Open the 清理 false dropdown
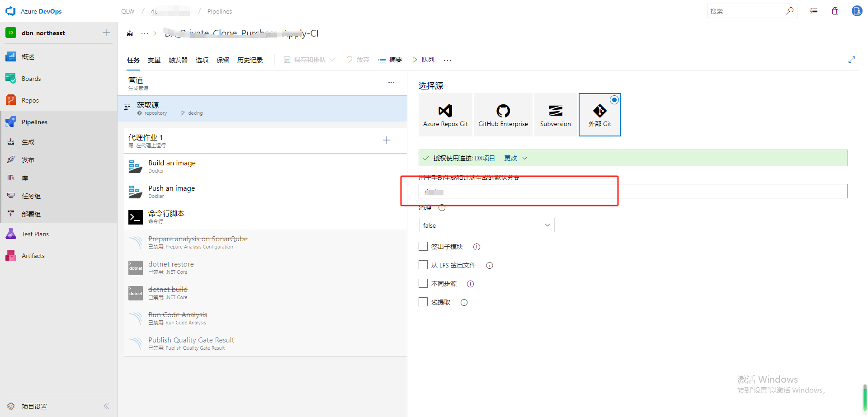Screen dimensions: 868x417 tap(486, 225)
